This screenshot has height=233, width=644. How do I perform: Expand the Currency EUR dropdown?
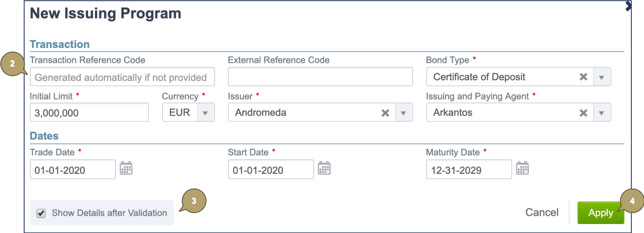click(205, 113)
